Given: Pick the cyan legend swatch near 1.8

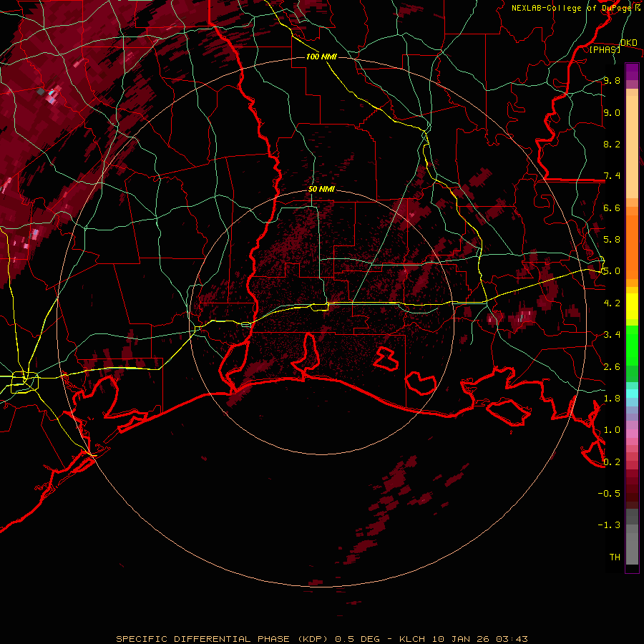Looking at the screenshot, I should click(x=632, y=394).
